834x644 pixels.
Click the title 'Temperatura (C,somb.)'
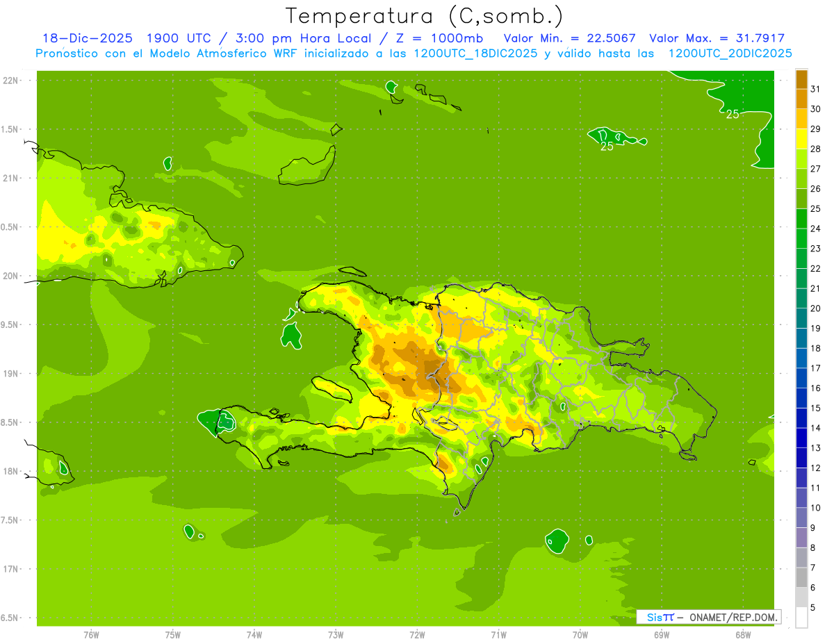pos(424,16)
